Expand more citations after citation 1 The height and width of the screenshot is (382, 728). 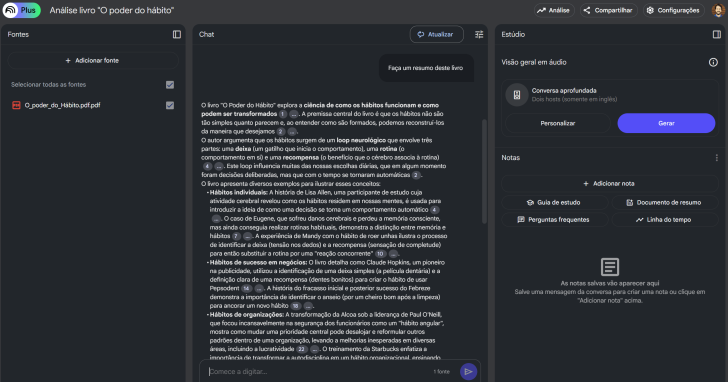(294, 114)
